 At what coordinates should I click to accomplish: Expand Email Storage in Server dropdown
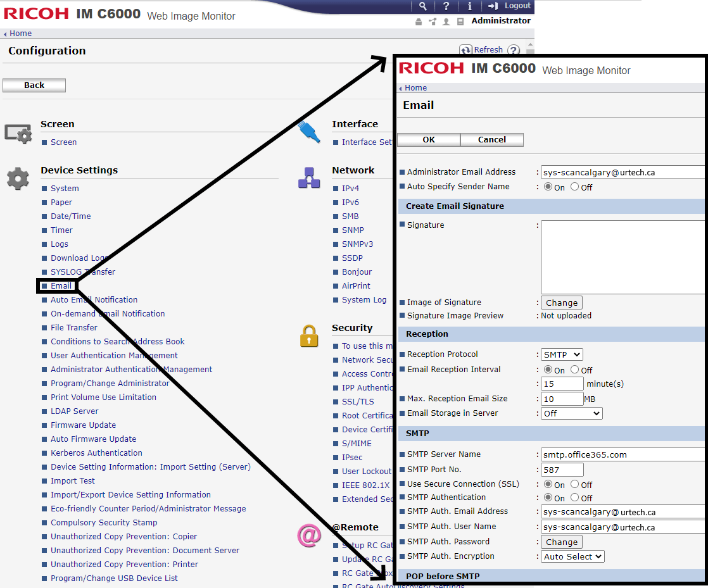571,413
